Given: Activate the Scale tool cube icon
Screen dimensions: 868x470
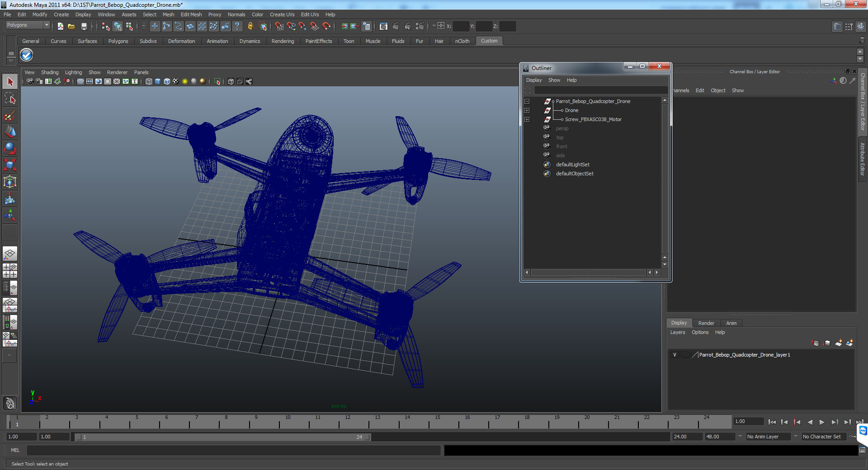Looking at the screenshot, I should tap(10, 165).
